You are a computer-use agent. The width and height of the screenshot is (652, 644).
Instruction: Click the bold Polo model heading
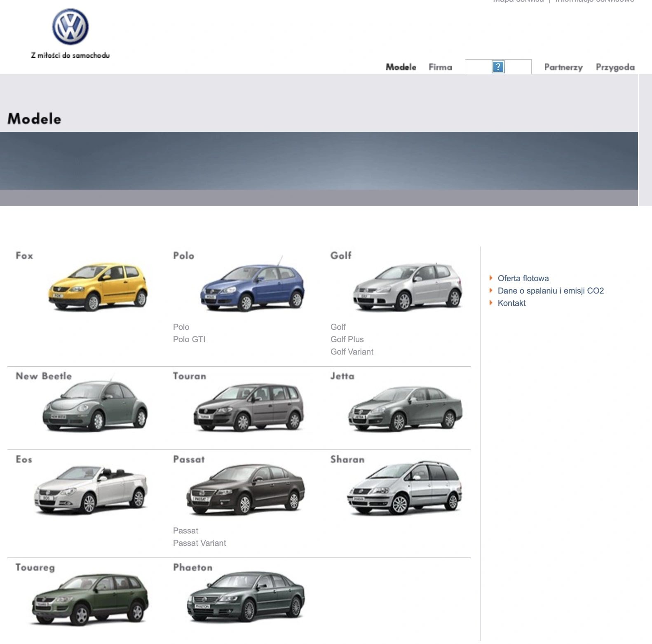[x=183, y=256]
